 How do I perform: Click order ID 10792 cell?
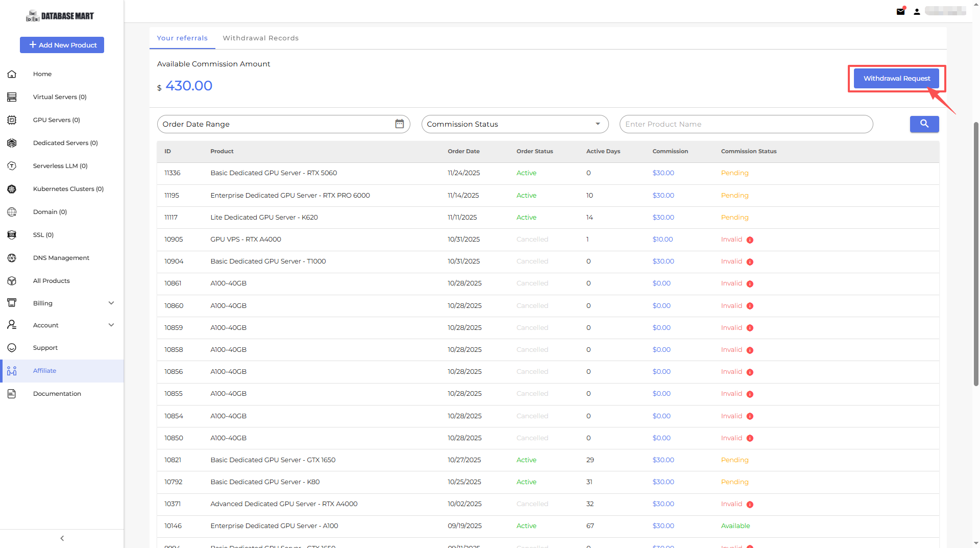173,482
